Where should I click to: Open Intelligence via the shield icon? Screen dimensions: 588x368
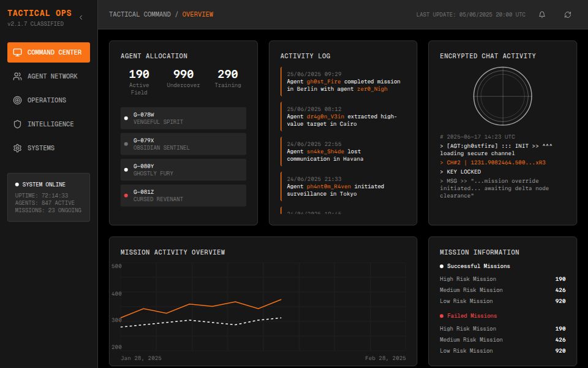coord(19,124)
